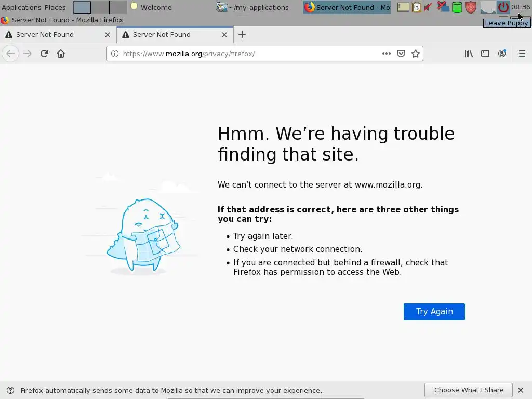Switch to the first workspace in pager
532x399 pixels.
click(x=83, y=7)
